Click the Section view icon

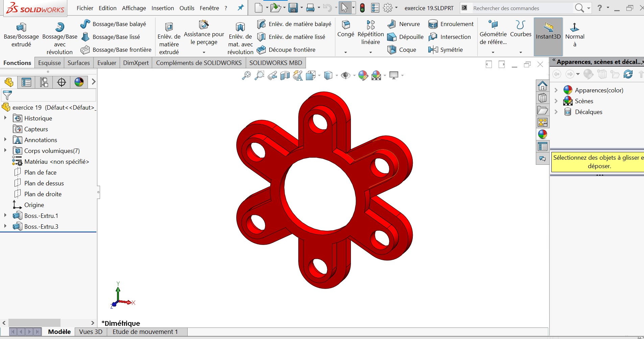click(x=285, y=75)
